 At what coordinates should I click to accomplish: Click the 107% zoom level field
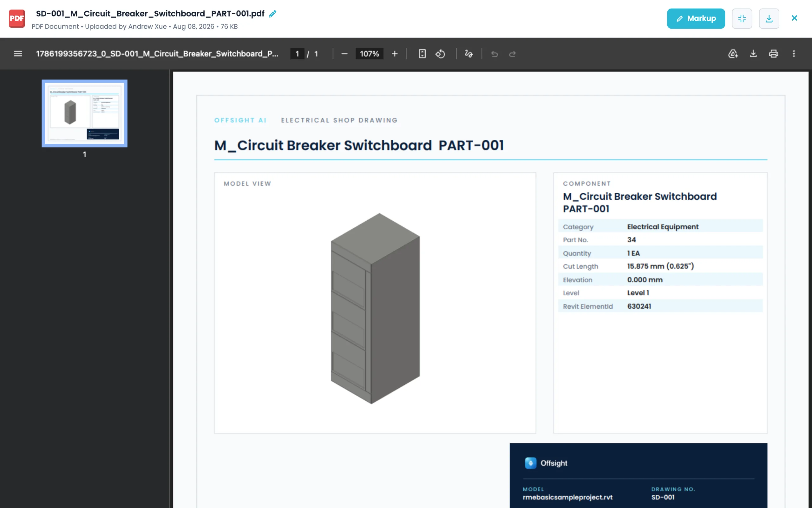point(370,54)
